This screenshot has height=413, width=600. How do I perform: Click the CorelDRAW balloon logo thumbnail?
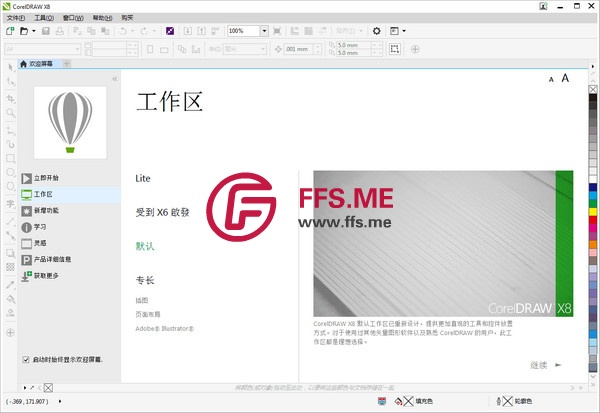70,122
